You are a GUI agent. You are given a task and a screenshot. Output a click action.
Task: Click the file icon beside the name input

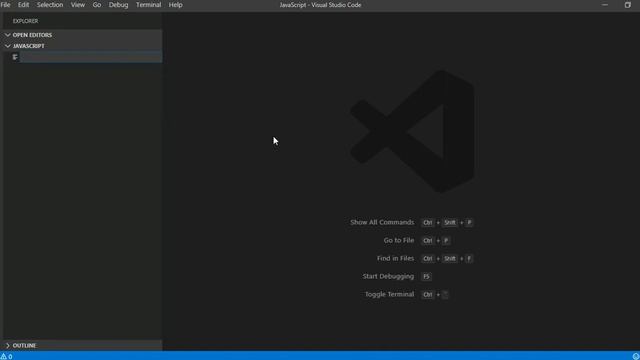pyautogui.click(x=15, y=57)
